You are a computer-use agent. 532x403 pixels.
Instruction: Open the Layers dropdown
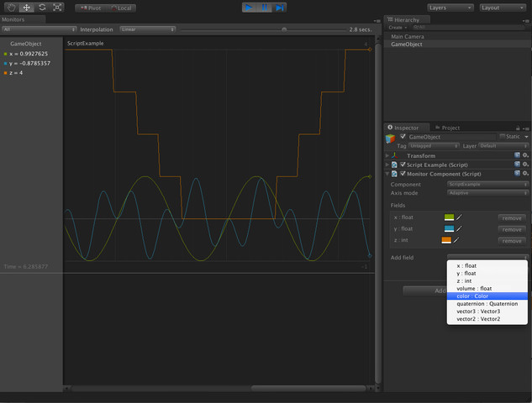tap(450, 8)
